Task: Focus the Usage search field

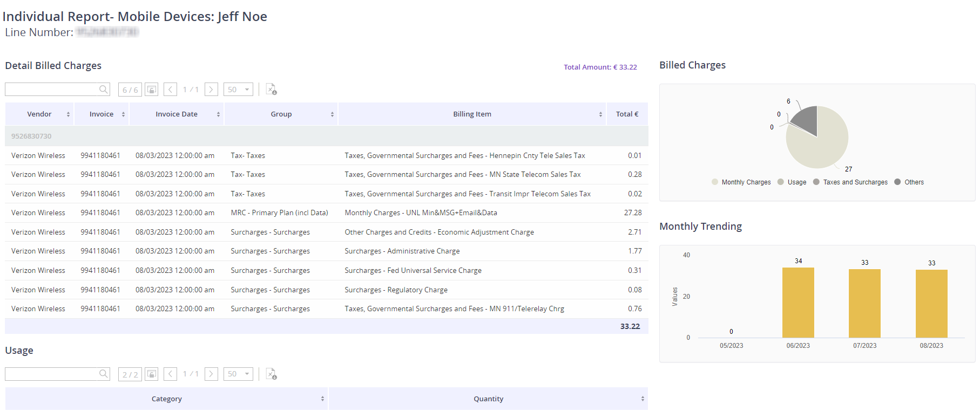Action: tap(52, 374)
